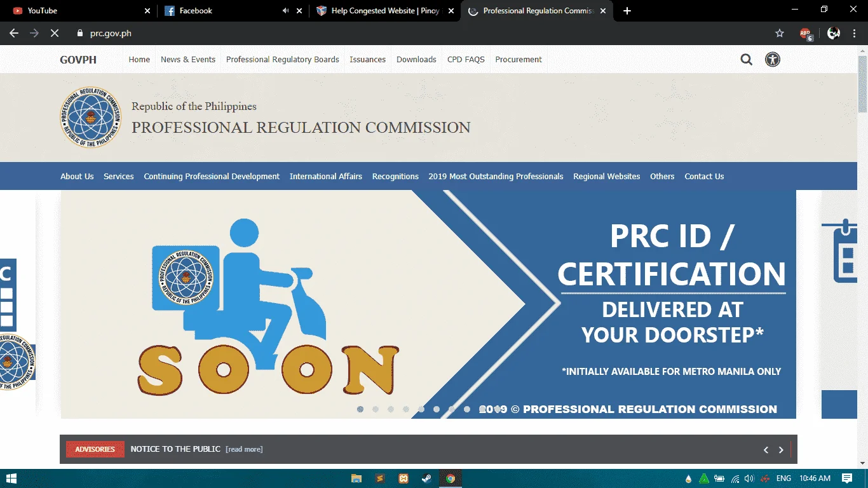
Task: Open Steam from the taskbar
Action: 427,478
